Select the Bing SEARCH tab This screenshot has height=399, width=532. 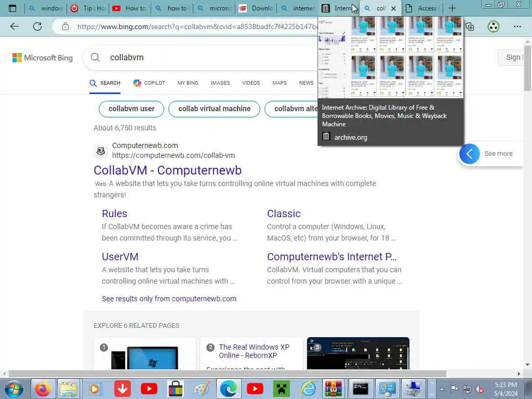click(105, 83)
